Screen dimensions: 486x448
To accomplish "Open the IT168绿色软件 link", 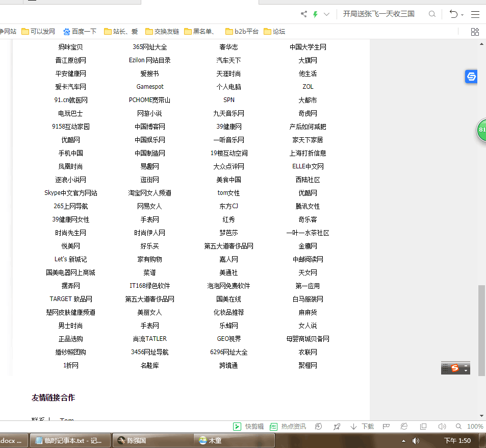I will [150, 286].
